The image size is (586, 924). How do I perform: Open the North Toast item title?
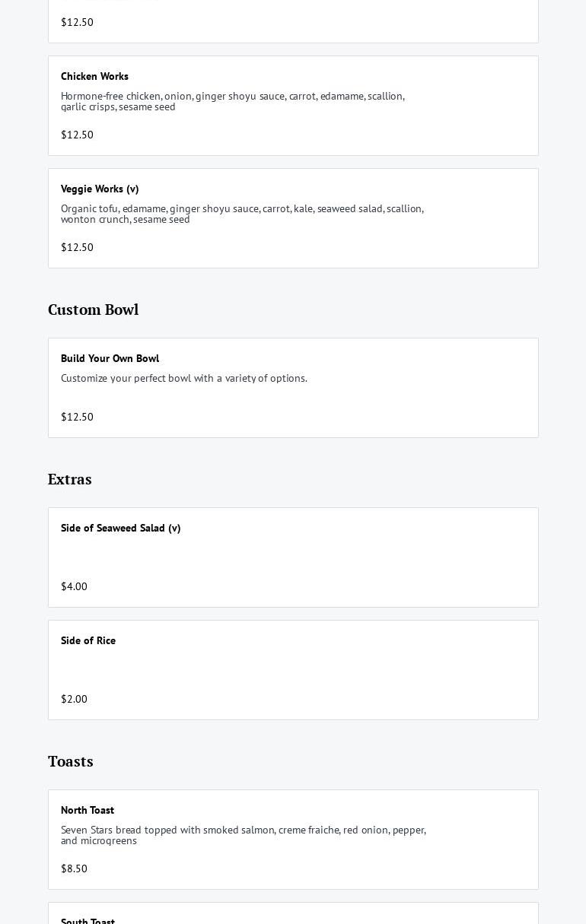(x=88, y=810)
